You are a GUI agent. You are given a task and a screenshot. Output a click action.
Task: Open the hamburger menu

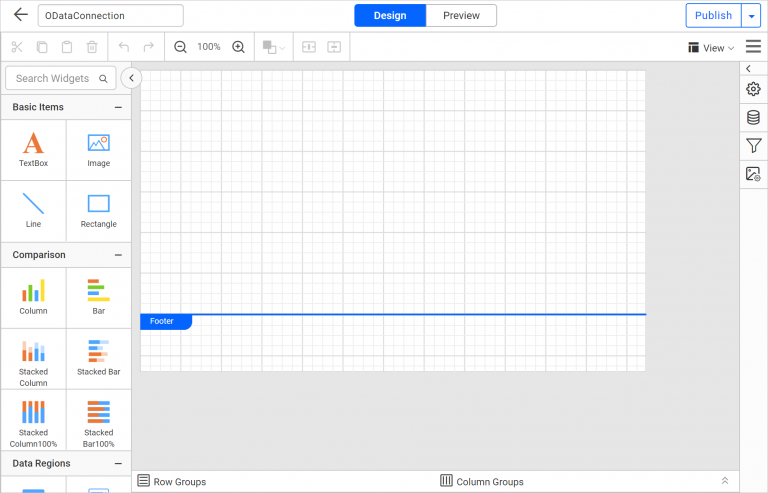753,47
